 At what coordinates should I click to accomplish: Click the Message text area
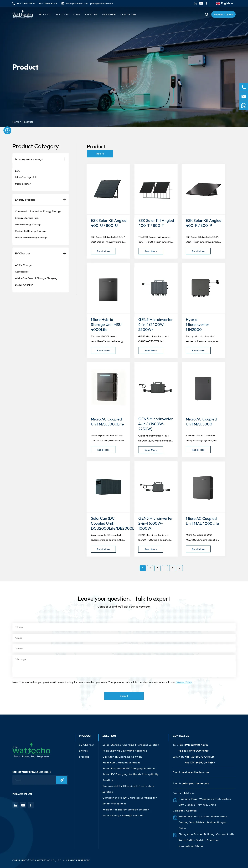pyautogui.click(x=124, y=666)
